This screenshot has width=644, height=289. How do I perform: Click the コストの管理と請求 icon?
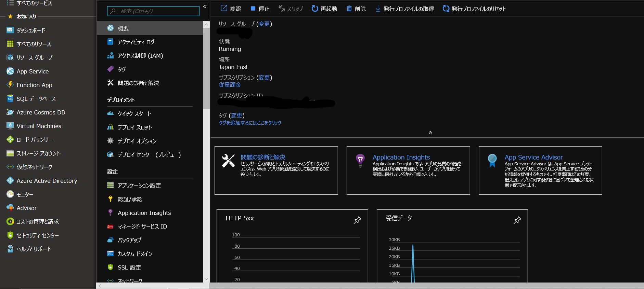10,221
